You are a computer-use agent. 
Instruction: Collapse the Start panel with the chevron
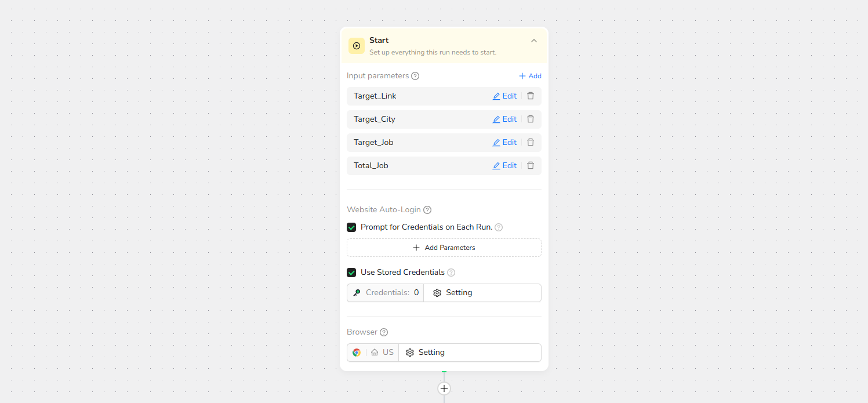point(534,41)
